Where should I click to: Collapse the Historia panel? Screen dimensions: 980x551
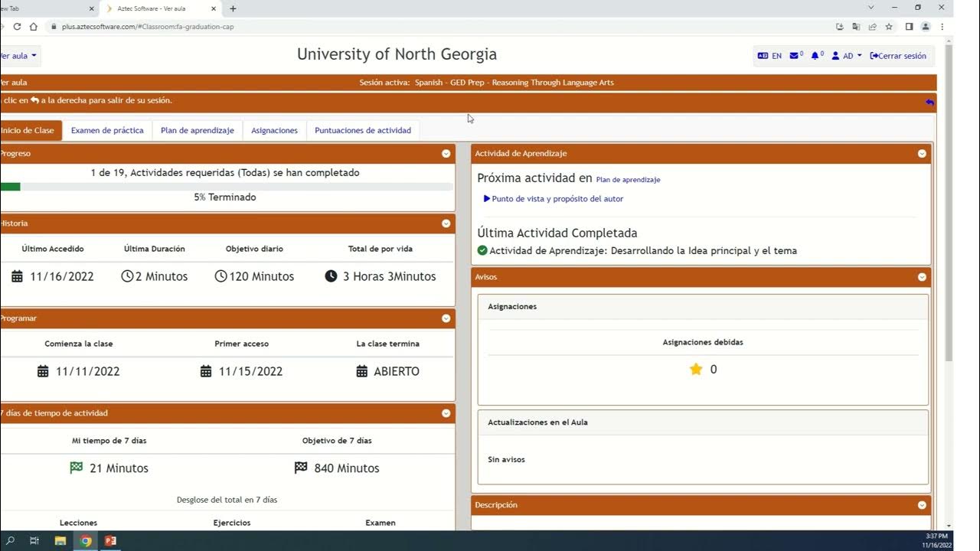(446, 224)
